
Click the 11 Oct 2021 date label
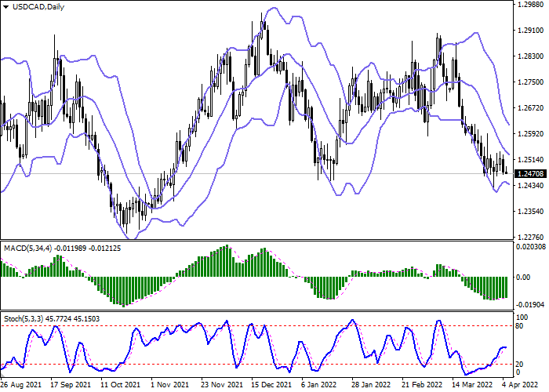(121, 385)
